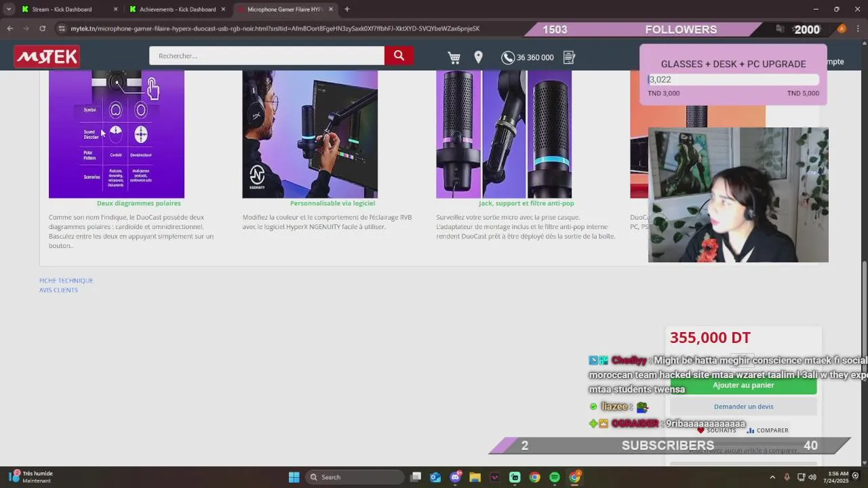868x488 pixels.
Task: Add to SOUHAITS wishlist
Action: [x=717, y=430]
